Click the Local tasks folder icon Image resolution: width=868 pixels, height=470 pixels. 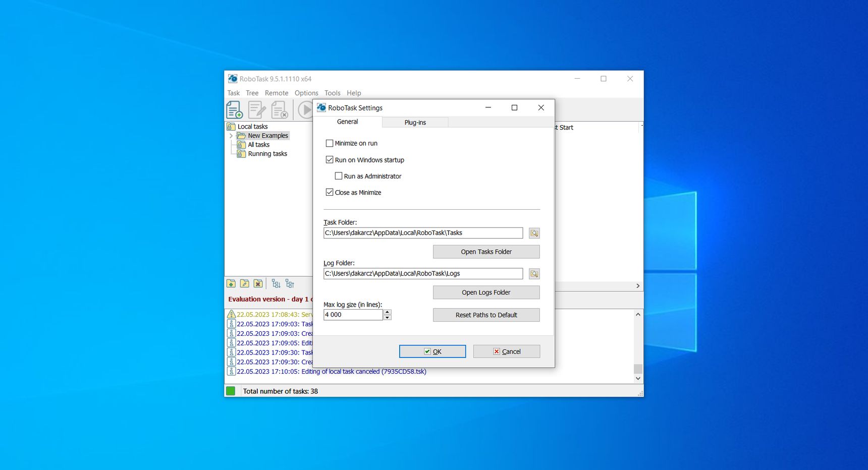tap(231, 127)
